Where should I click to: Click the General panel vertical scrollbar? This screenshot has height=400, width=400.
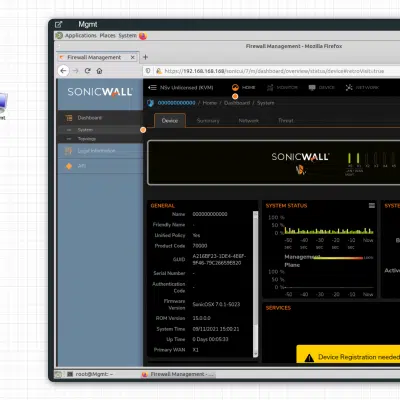tap(256, 283)
